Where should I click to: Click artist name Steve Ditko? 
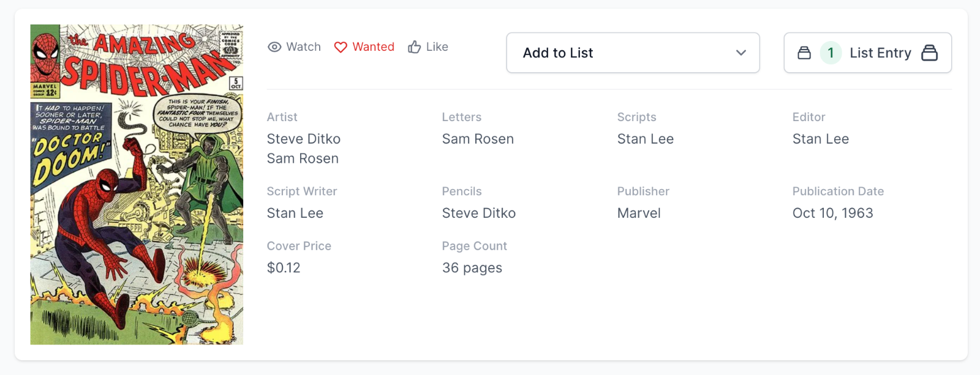303,139
